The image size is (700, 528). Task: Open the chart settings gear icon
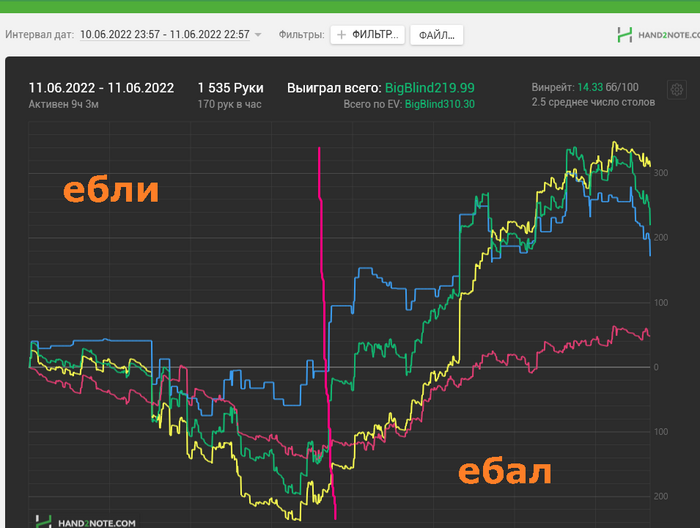pos(676,90)
